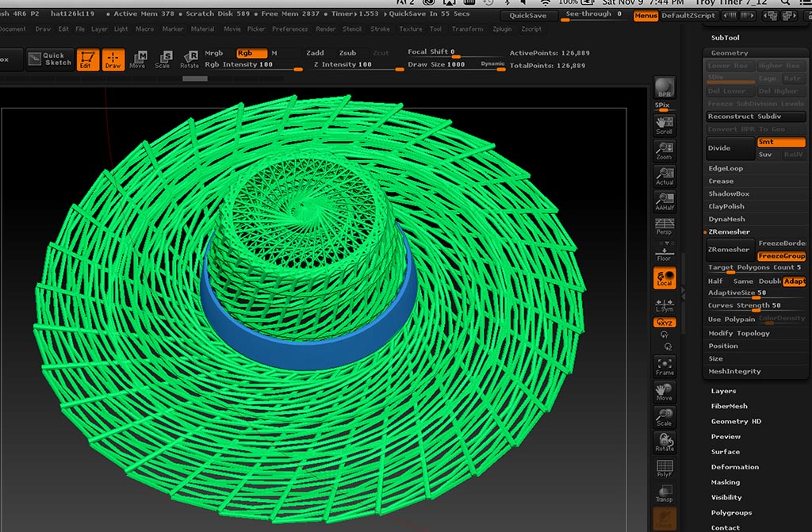
Task: Click the Scroll hand icon in right shelf
Action: tap(665, 124)
